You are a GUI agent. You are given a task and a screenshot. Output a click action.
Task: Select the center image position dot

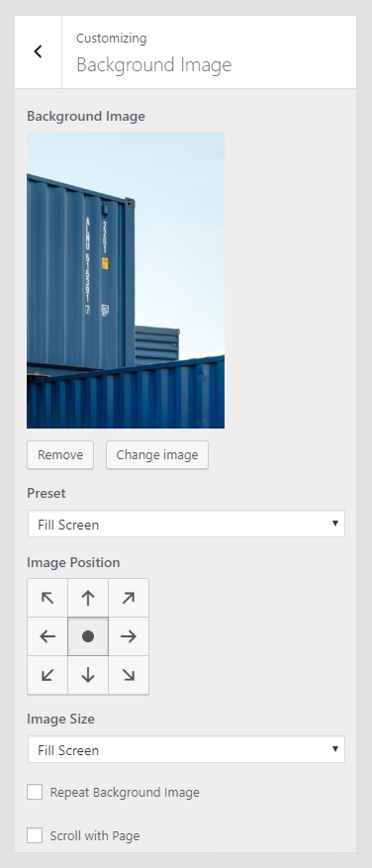[x=88, y=636]
